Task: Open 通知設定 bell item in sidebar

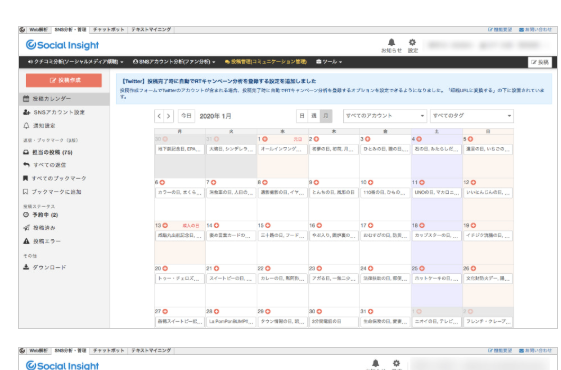Action: [39, 126]
